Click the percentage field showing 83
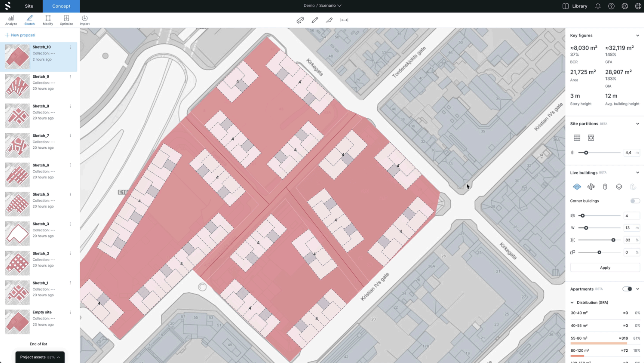 coord(632,240)
